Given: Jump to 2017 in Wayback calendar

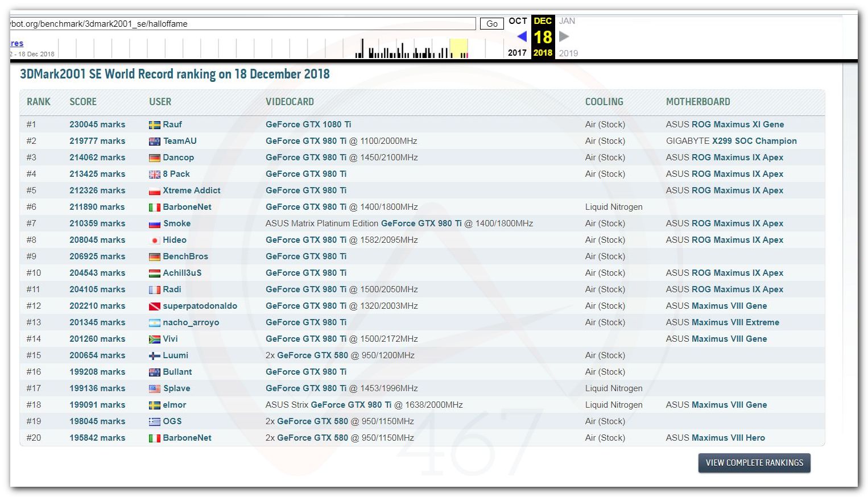Looking at the screenshot, I should click(517, 53).
